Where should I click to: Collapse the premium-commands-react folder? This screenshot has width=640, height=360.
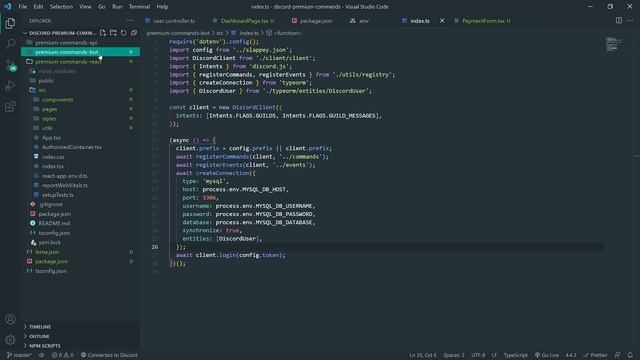tap(81, 62)
